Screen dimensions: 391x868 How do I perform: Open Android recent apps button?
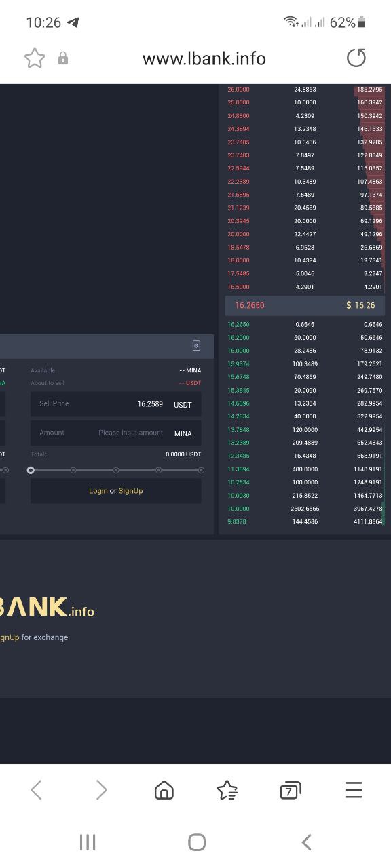(x=88, y=842)
